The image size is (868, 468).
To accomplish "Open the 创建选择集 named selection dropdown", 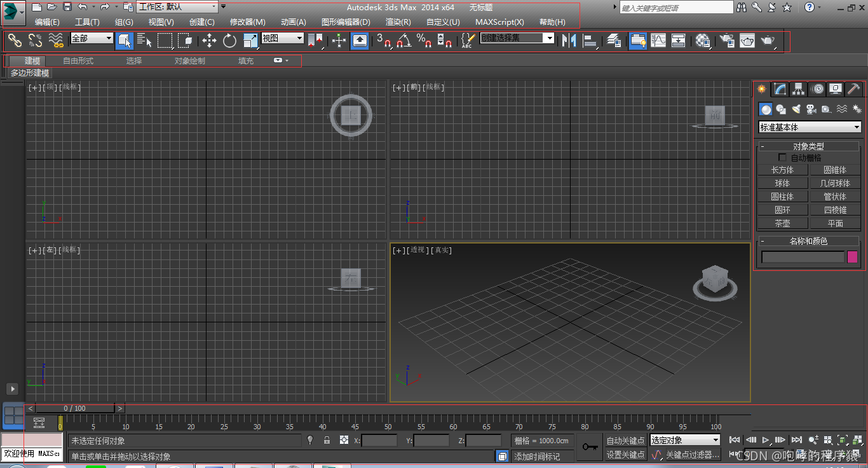I will [x=517, y=38].
